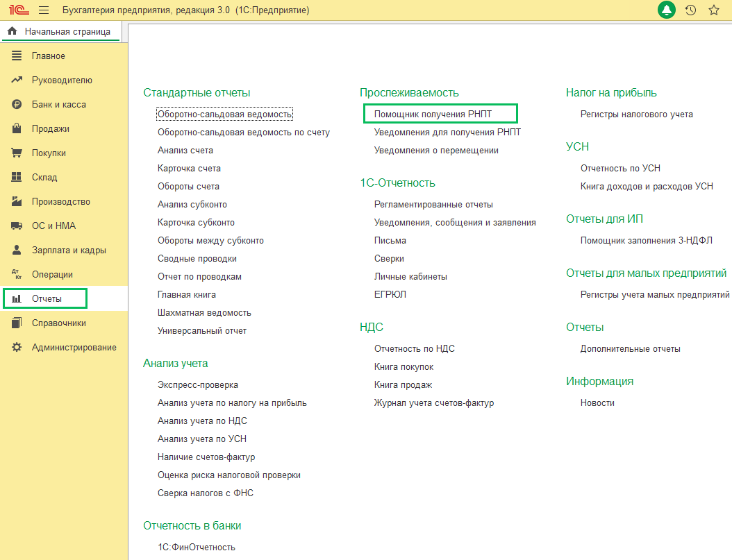The width and height of the screenshot is (732, 560).
Task: Open Наличие счетов-фактур
Action: [206, 457]
